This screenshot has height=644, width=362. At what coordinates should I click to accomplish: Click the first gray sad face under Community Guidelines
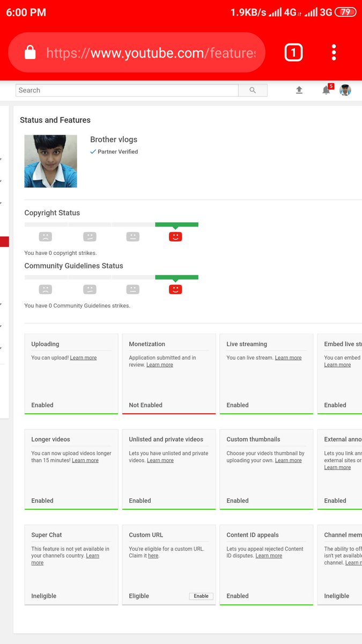[46, 289]
